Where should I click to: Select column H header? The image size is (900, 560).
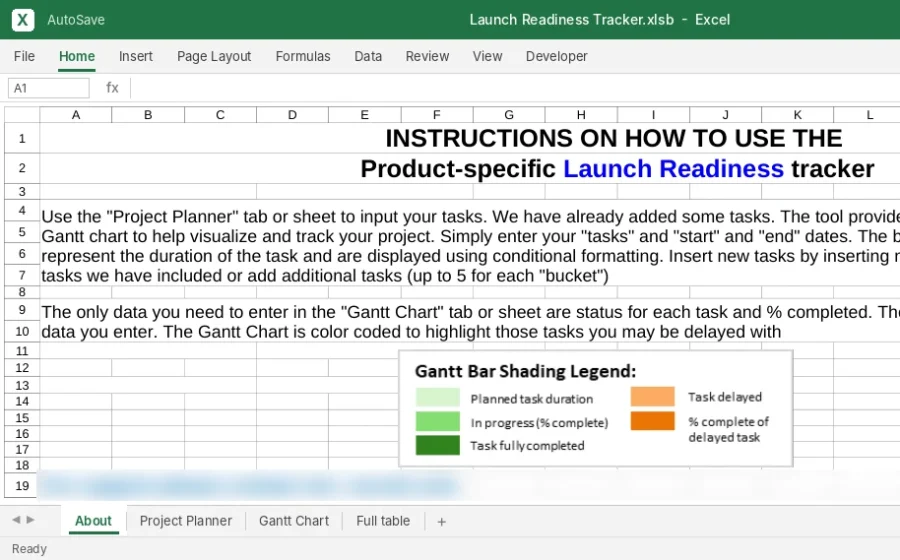(581, 115)
